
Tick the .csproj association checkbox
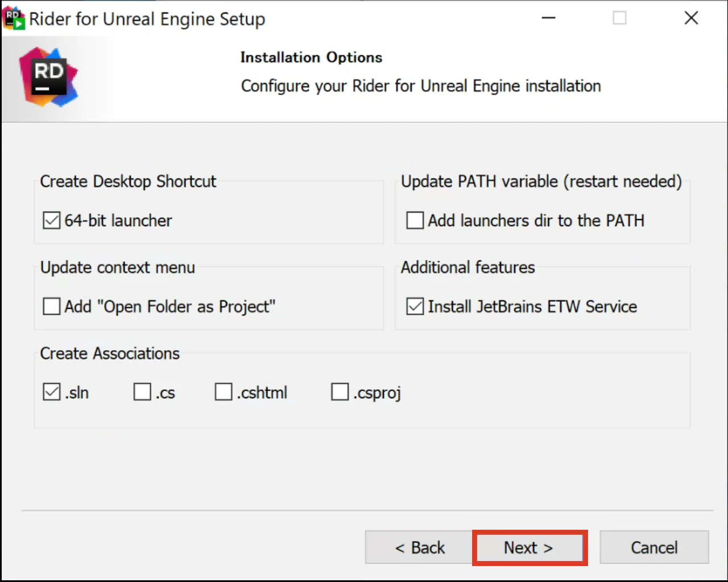click(340, 392)
